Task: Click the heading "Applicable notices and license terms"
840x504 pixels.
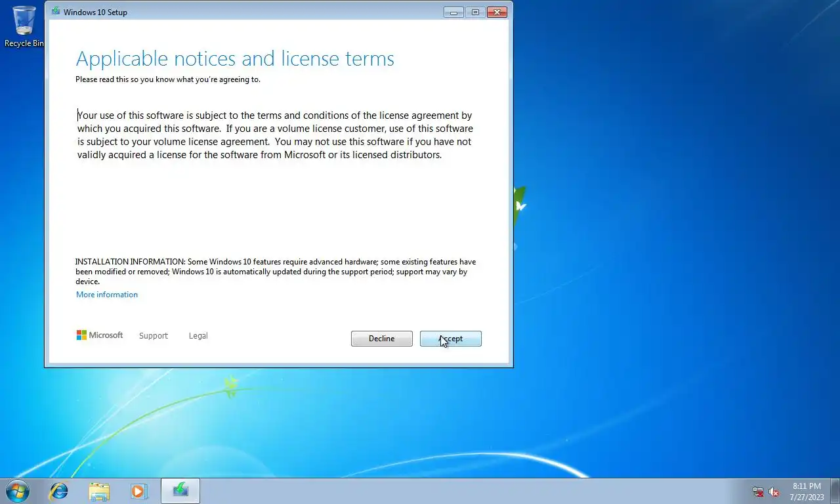Action: point(235,59)
